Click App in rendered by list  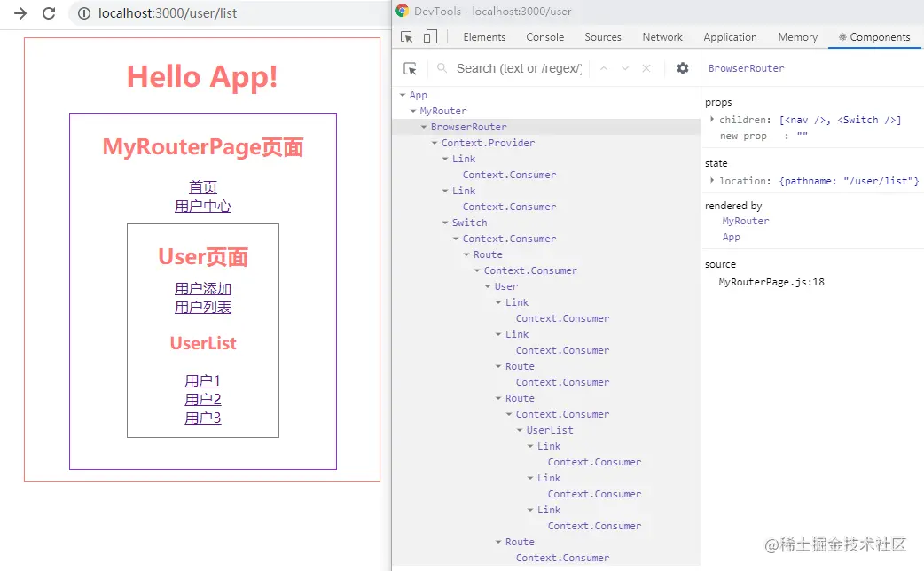[x=732, y=237]
